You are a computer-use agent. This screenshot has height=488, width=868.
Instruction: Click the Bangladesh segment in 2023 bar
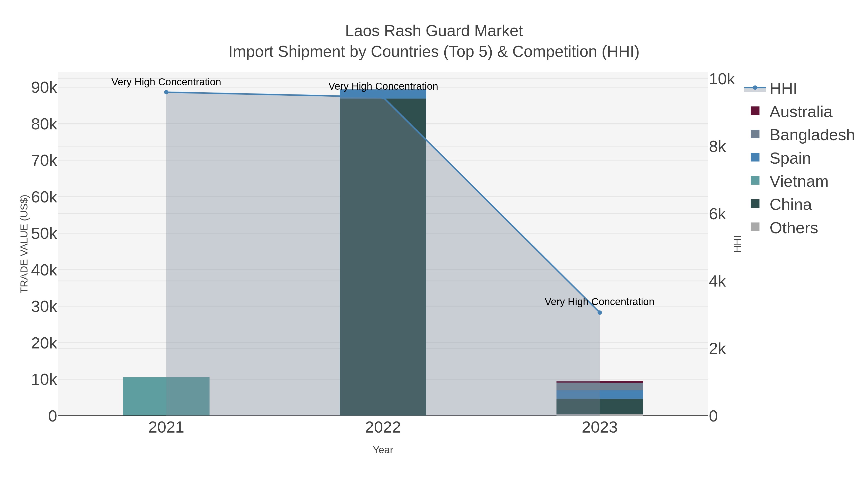[x=599, y=387]
